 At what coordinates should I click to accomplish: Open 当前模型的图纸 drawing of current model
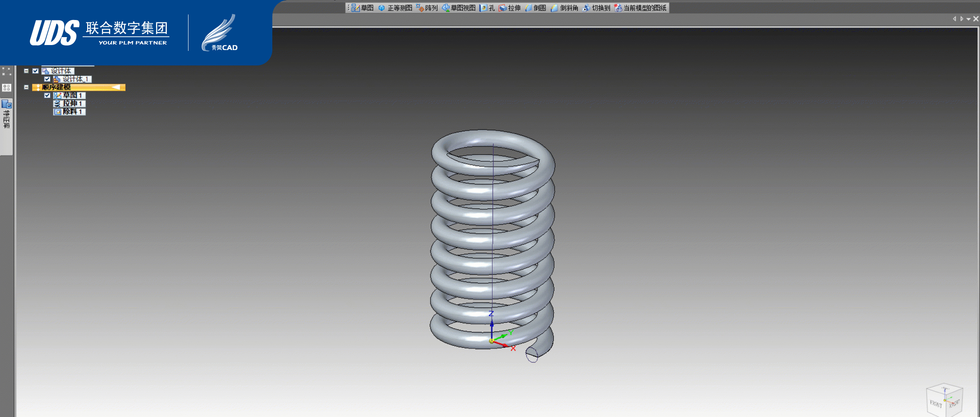pos(640,8)
